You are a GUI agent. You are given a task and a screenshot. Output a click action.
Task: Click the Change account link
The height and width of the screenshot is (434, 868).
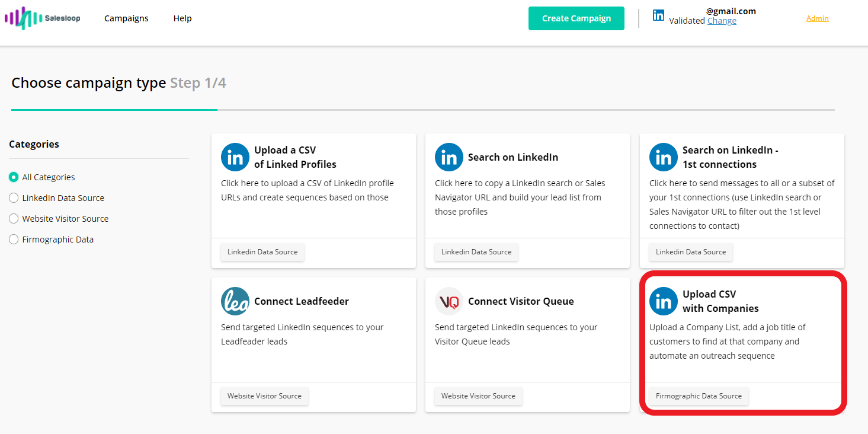click(722, 21)
